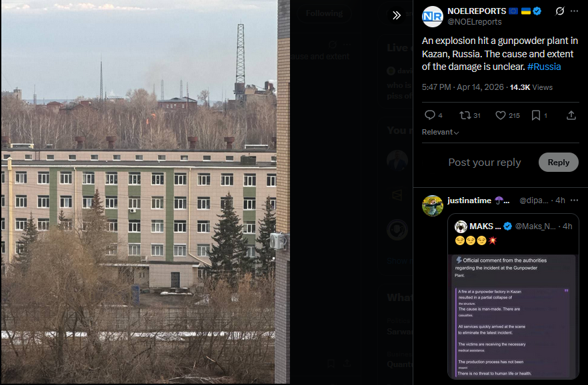Open the share upload icon

point(571,115)
